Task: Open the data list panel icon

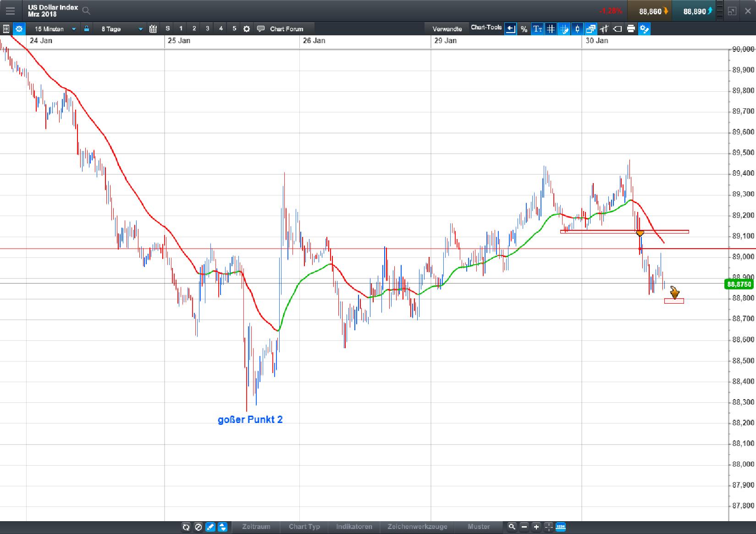Action: [x=6, y=29]
